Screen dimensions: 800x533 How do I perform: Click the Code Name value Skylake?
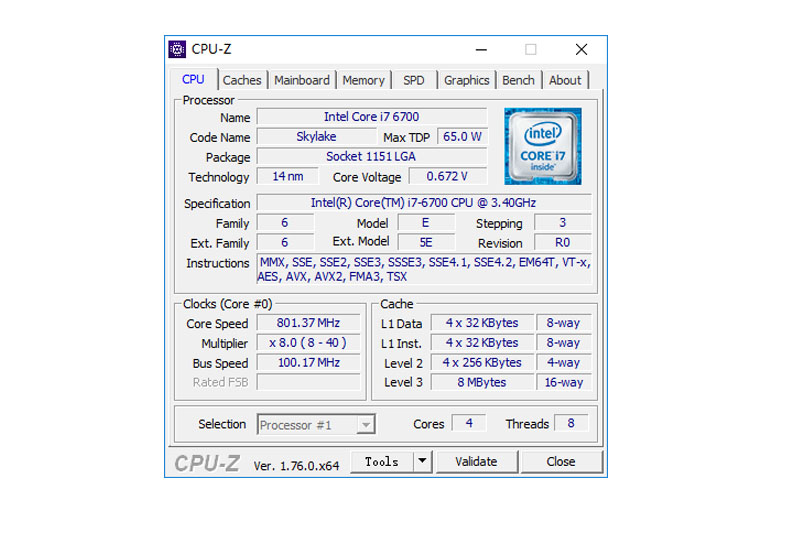(x=316, y=137)
